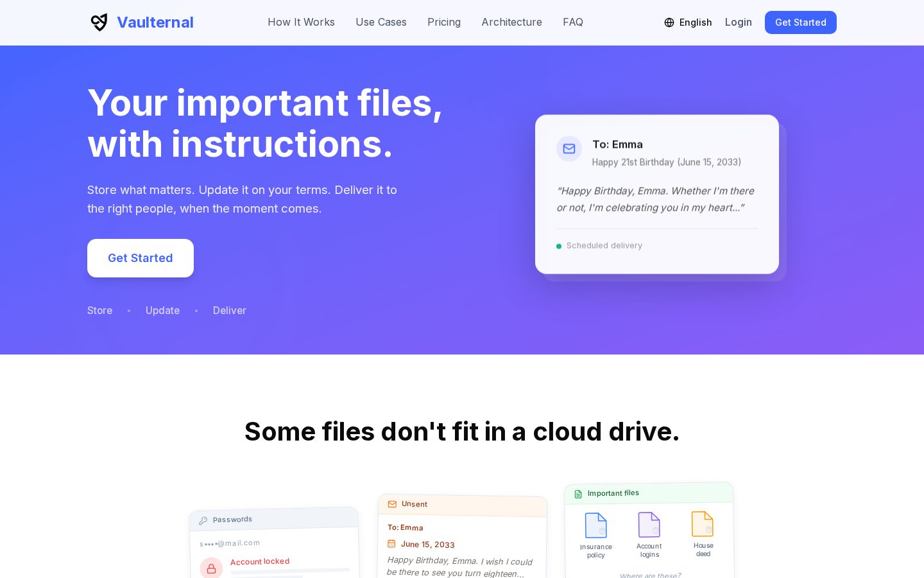Click the white Get Started hero button
This screenshot has height=578, width=924.
[x=141, y=258]
